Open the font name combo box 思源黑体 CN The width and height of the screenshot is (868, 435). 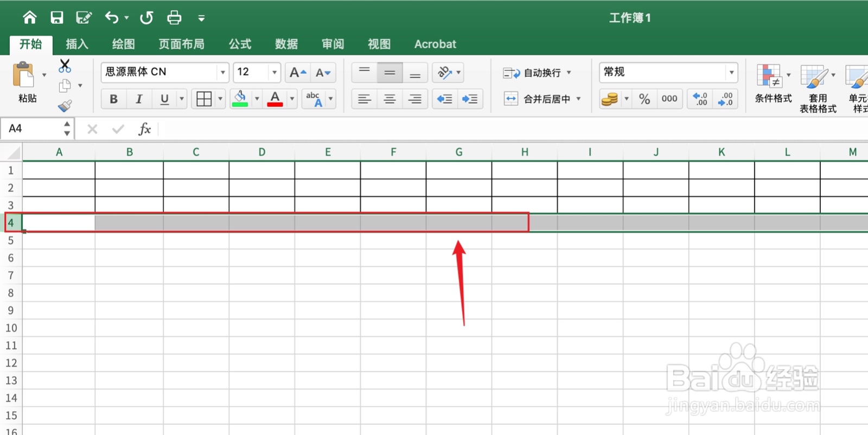tap(164, 72)
